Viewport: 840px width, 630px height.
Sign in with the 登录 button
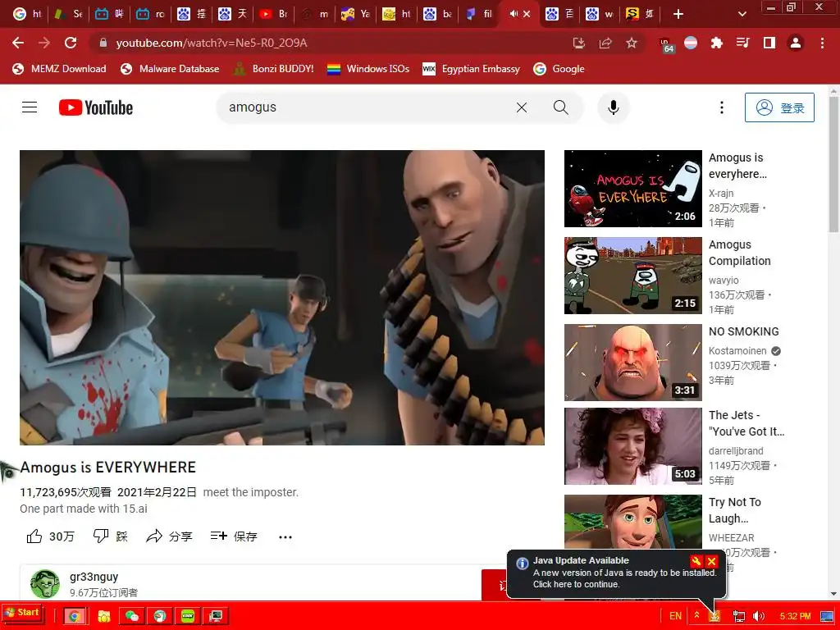(x=779, y=107)
